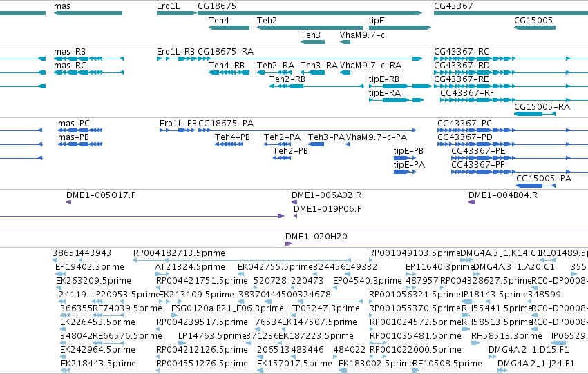
Task: Select the Teh2-RB transcript
Action: click(316, 86)
